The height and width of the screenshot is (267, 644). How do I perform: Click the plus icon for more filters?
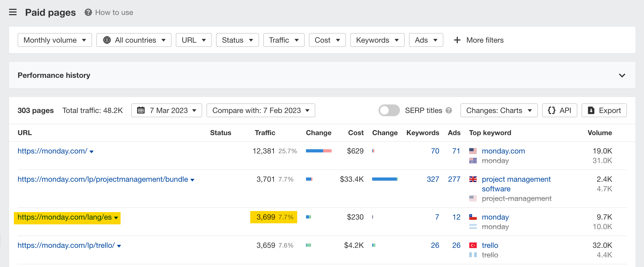(457, 40)
